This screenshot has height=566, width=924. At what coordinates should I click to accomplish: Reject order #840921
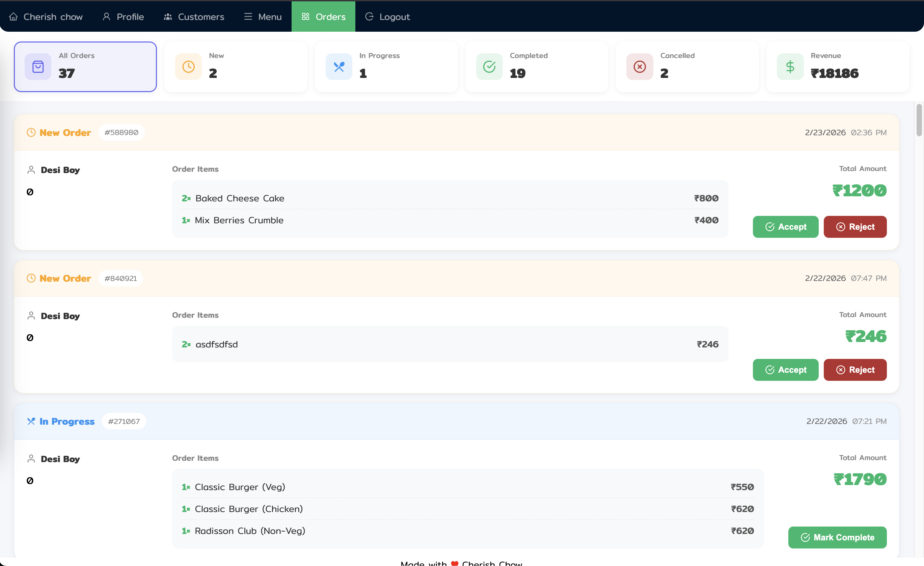(x=855, y=370)
